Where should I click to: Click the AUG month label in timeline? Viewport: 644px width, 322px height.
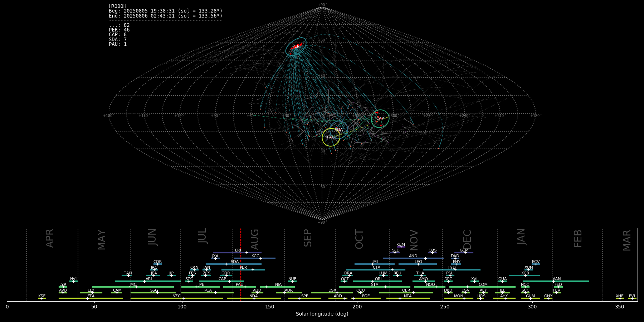tap(255, 240)
